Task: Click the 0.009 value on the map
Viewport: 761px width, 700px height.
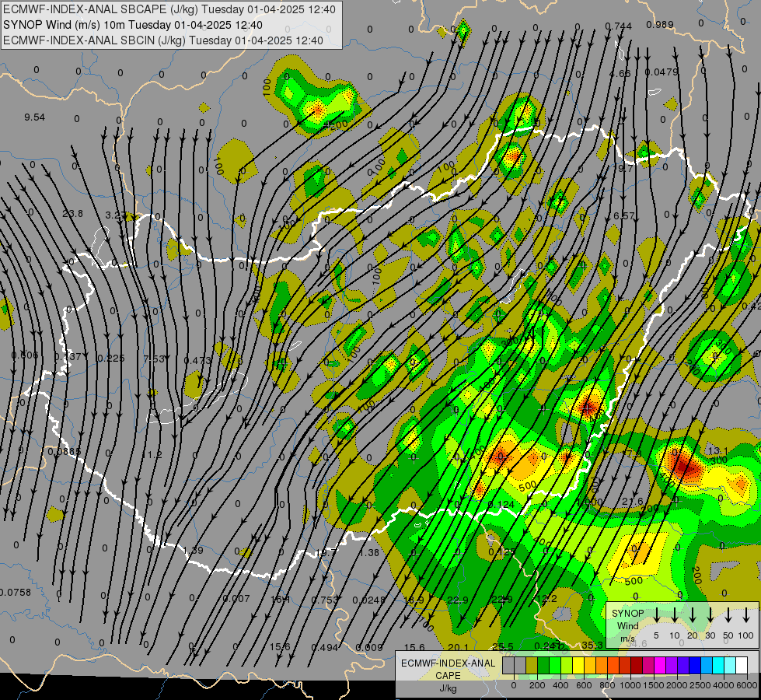Action: coord(369,647)
